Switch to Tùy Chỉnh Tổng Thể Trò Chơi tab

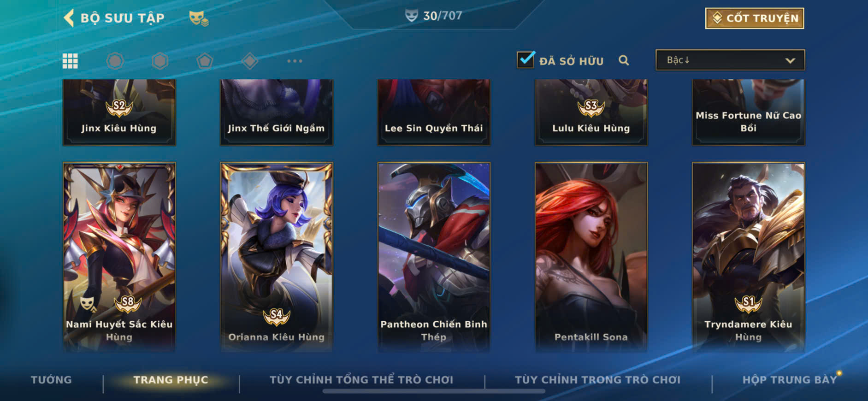pos(361,380)
